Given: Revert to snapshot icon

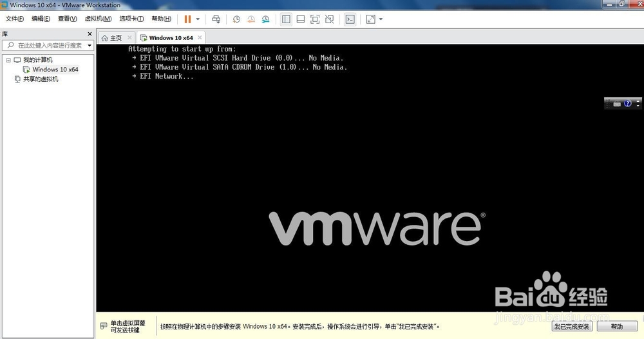Looking at the screenshot, I should pos(251,19).
